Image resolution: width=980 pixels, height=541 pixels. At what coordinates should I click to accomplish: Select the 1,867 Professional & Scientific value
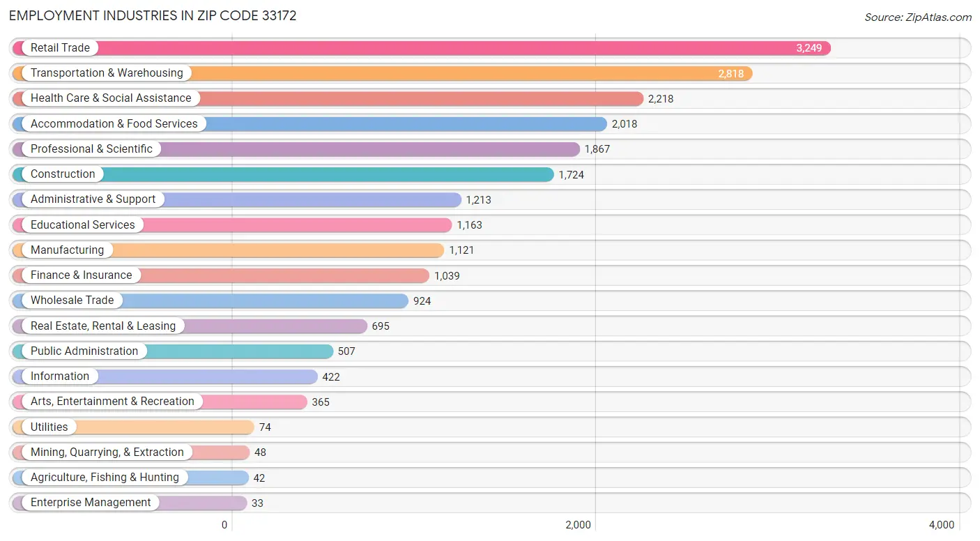597,149
